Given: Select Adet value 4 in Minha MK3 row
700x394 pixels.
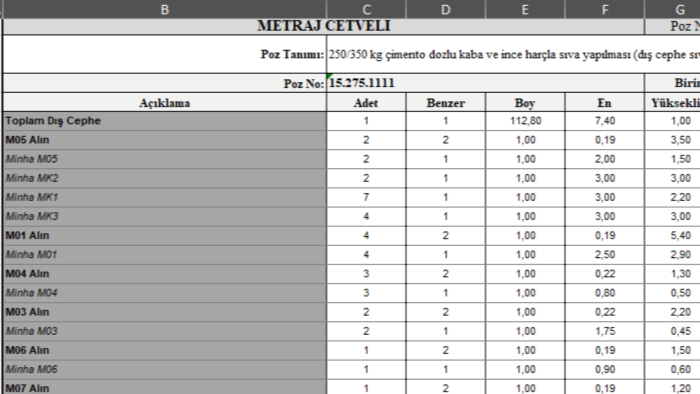Looking at the screenshot, I should [x=367, y=216].
